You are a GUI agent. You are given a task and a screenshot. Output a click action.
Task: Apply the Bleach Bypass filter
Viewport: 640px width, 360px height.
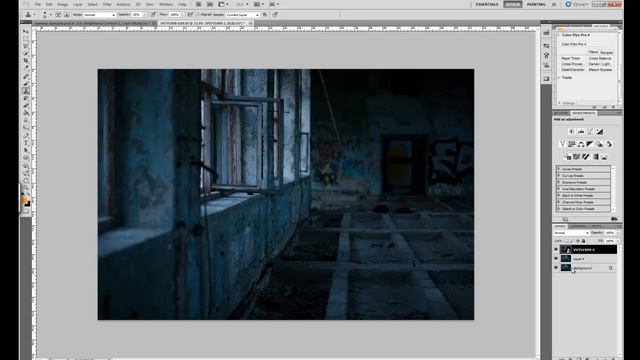point(600,70)
